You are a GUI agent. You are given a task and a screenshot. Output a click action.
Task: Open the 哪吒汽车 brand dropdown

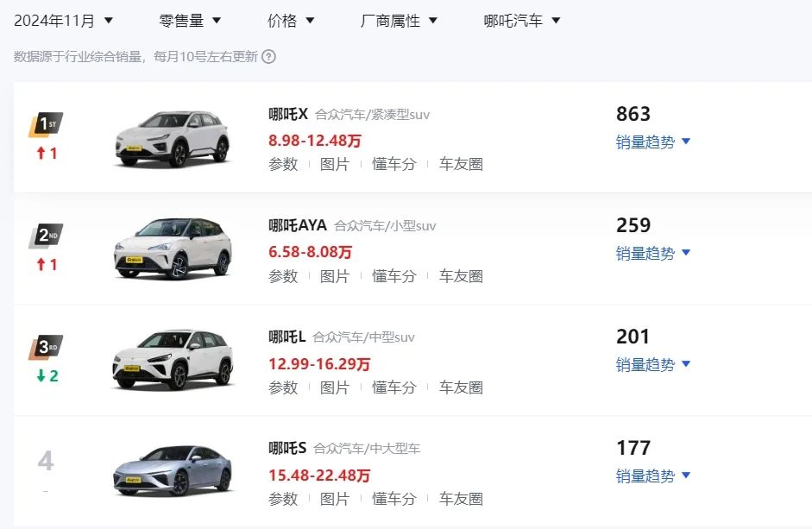pos(522,20)
